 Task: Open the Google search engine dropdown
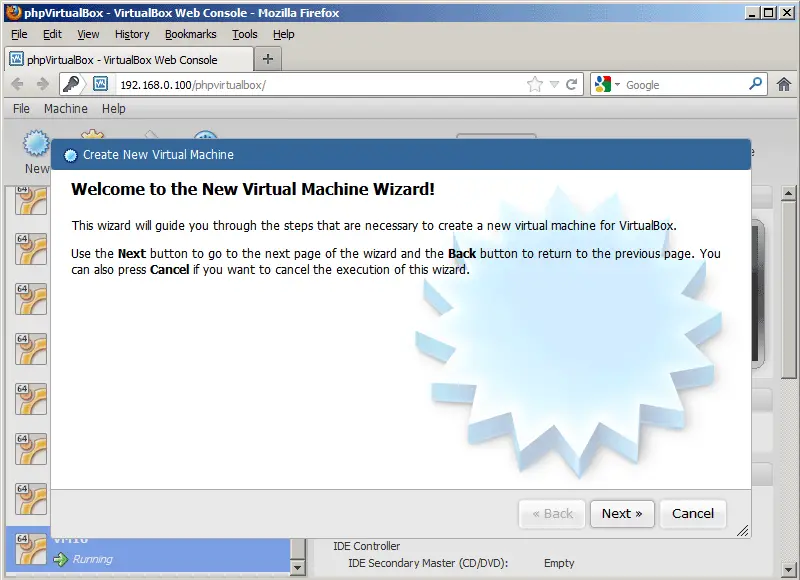(617, 84)
